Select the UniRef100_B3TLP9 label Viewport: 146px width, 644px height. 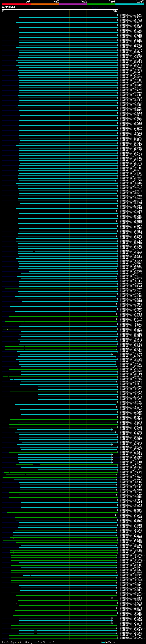[x=131, y=60]
